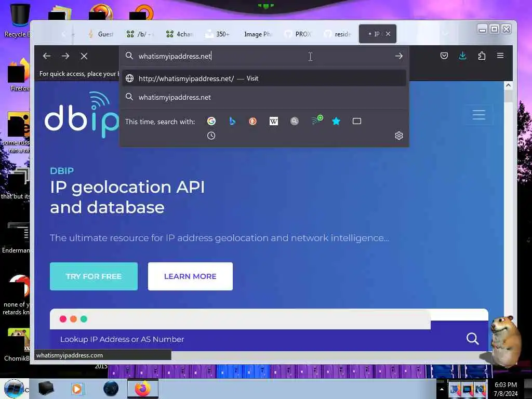Image resolution: width=532 pixels, height=399 pixels.
Task: Search this time with Google
Action: [211, 121]
